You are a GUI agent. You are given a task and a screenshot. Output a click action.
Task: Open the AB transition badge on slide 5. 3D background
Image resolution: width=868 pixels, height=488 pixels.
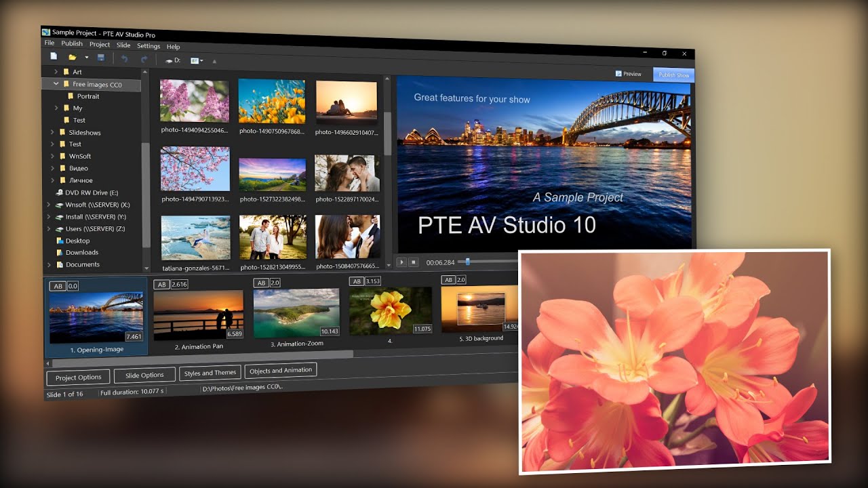[x=448, y=280]
